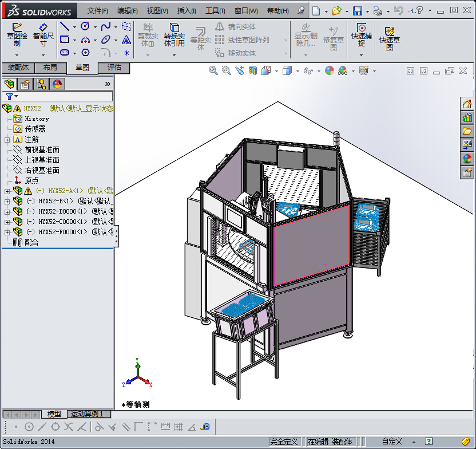Click Edit Appearance color ball icon
Screen dimensions: 476x449
pos(330,71)
